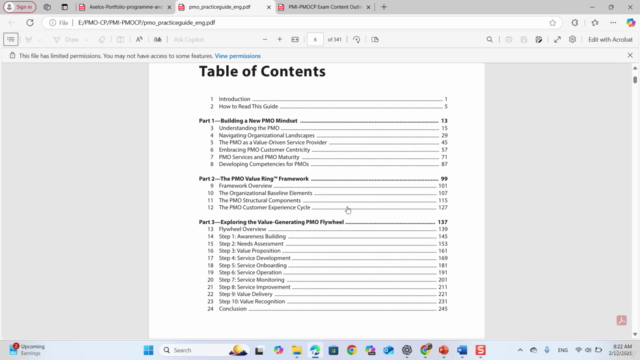The height and width of the screenshot is (360, 640).
Task: Open 'The PMO Customer Experience Cycle' entry
Action: point(327,207)
